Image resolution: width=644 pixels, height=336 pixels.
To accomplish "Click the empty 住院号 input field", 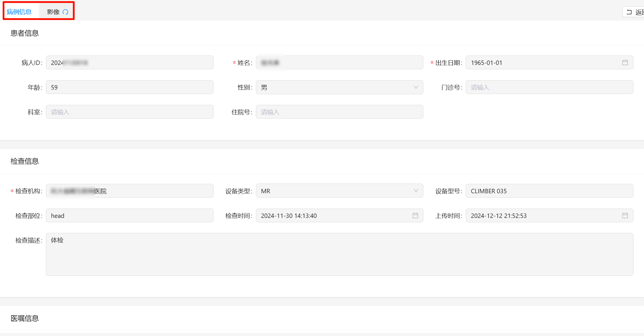I will click(339, 112).
